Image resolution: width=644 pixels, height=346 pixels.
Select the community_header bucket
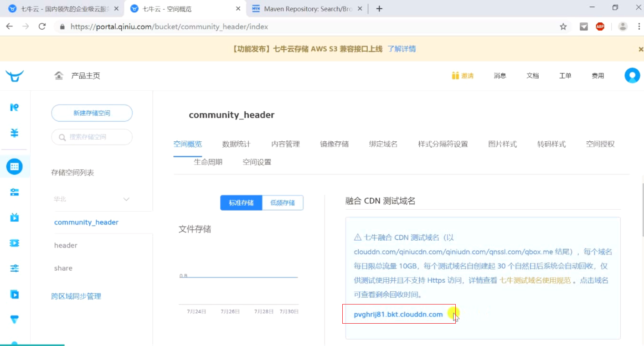click(x=86, y=222)
